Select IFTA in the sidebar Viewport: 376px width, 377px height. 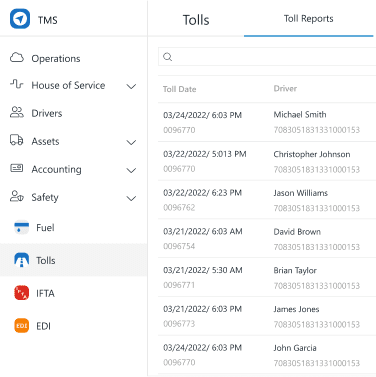tap(45, 293)
